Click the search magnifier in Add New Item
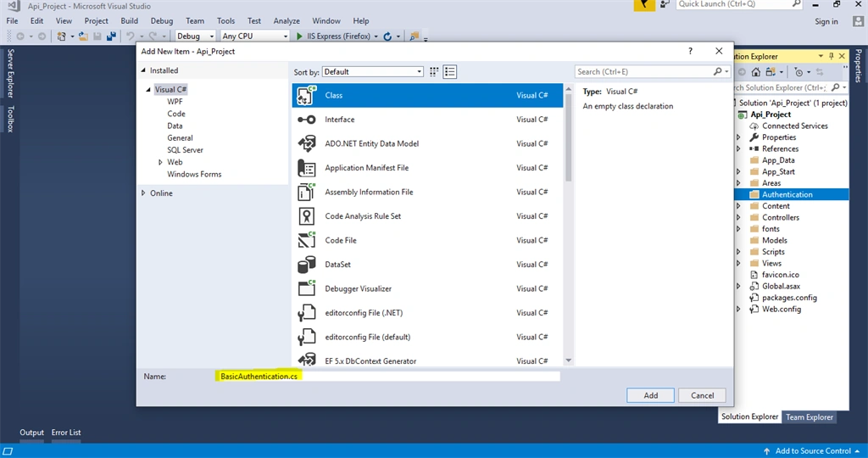This screenshot has width=868, height=458. click(x=717, y=71)
